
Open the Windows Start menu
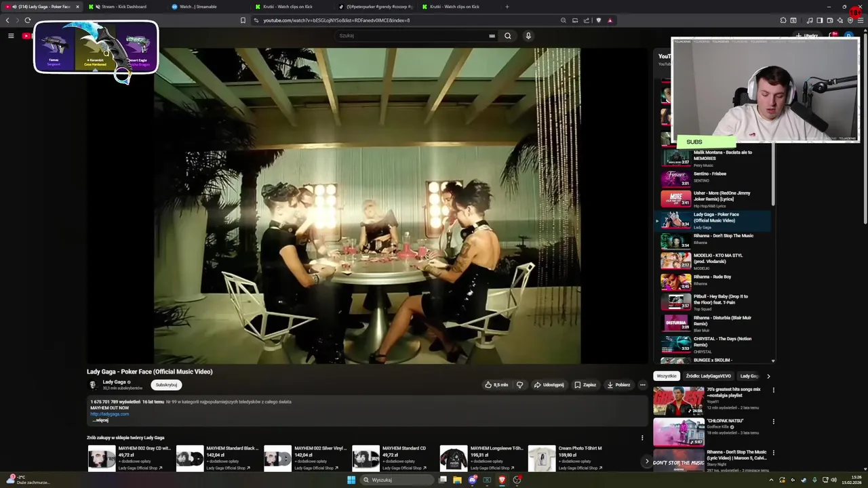(x=351, y=480)
